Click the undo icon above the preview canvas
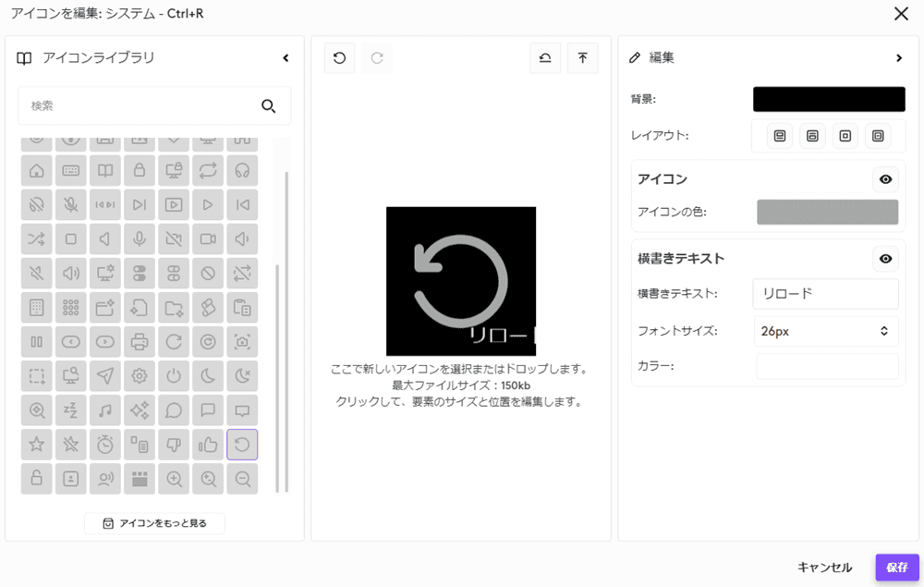 pos(339,56)
